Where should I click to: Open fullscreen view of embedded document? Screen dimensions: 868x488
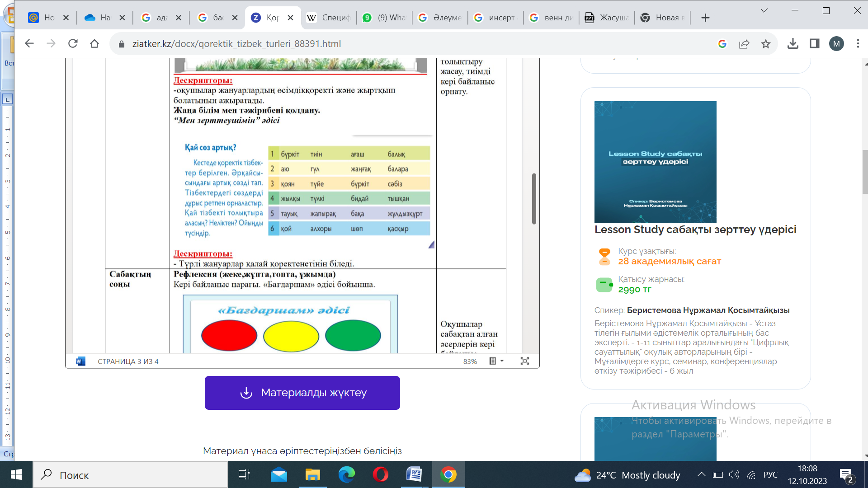[524, 361]
